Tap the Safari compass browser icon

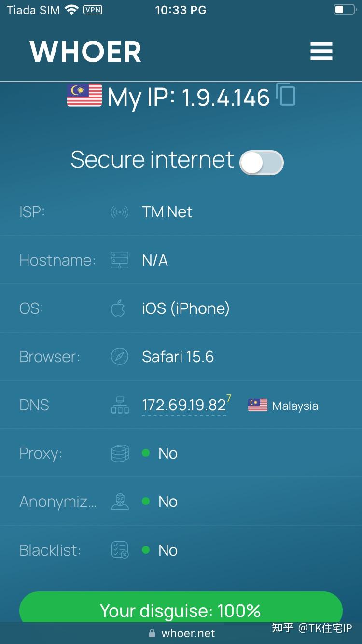click(x=120, y=357)
